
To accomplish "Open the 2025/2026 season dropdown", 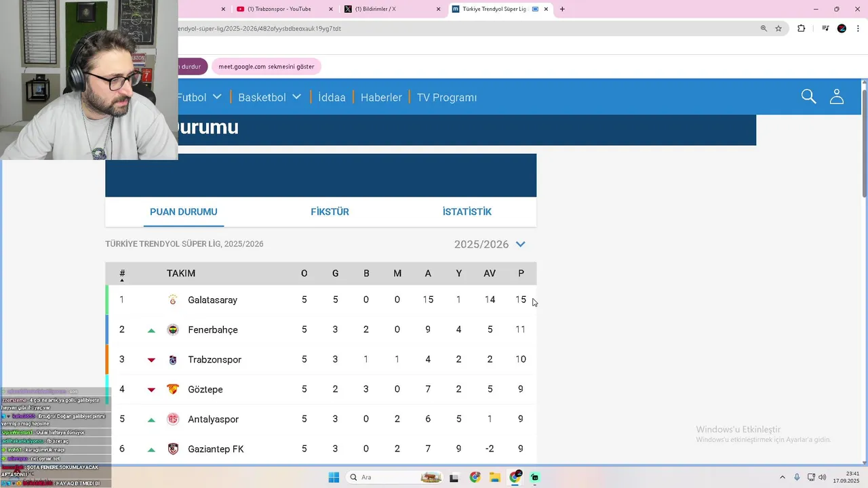I will (x=490, y=244).
